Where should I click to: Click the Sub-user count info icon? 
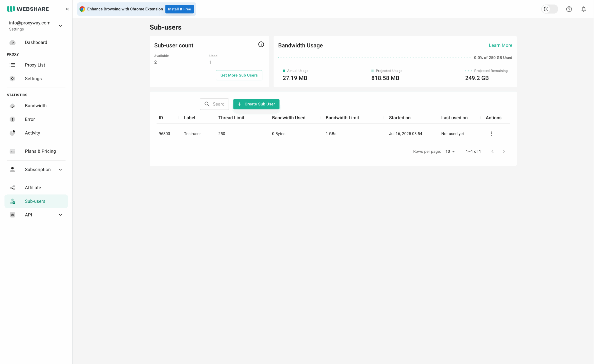pos(261,44)
